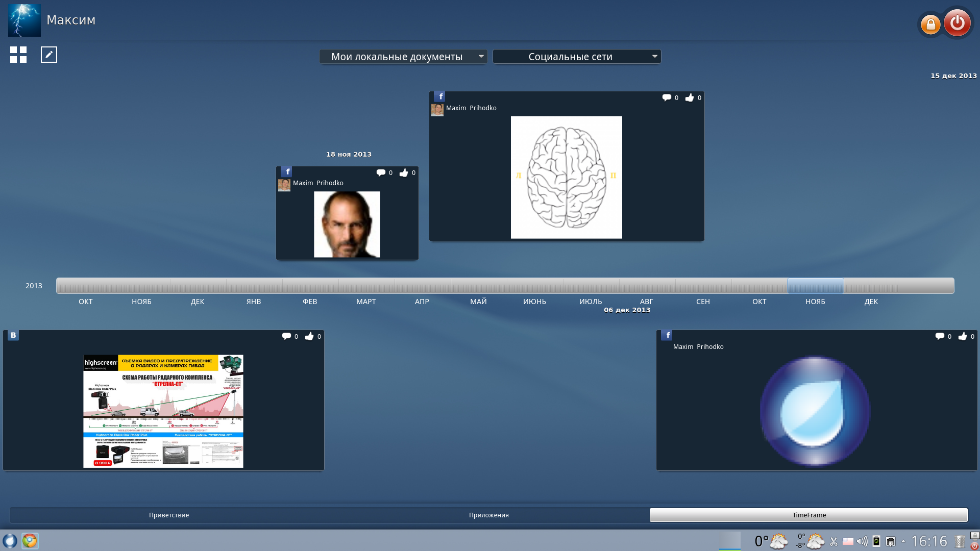The image size is (980, 551).
Task: Open the brain image thumbnail
Action: tap(566, 177)
